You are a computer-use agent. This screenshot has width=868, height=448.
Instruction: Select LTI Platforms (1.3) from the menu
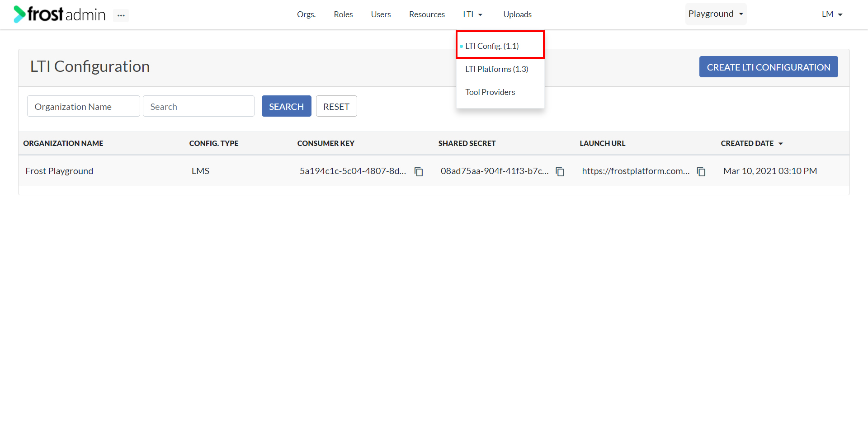[x=496, y=69]
